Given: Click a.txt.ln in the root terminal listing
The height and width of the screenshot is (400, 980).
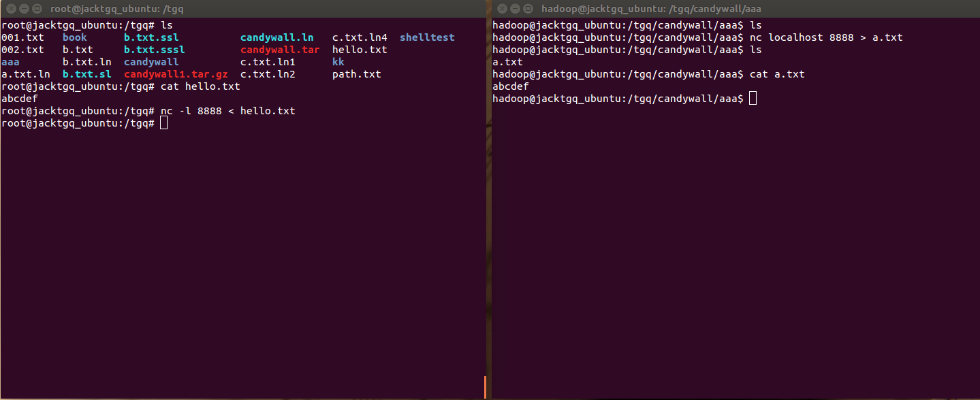Looking at the screenshot, I should [25, 74].
